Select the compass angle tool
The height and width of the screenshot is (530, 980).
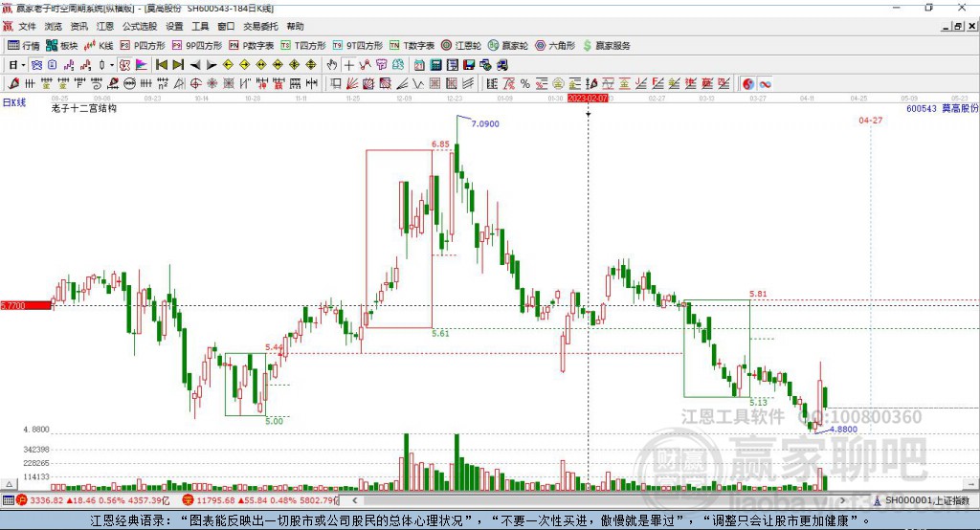click(x=179, y=84)
